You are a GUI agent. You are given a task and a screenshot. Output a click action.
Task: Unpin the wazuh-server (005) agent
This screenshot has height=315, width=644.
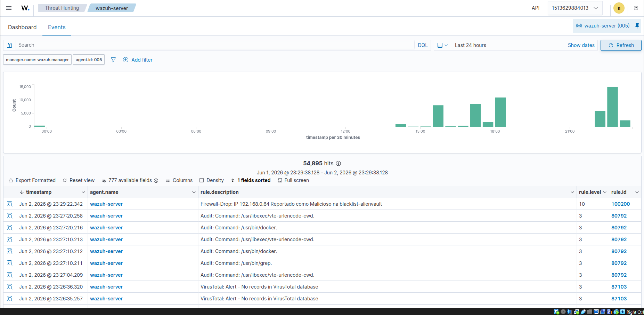[x=637, y=26]
